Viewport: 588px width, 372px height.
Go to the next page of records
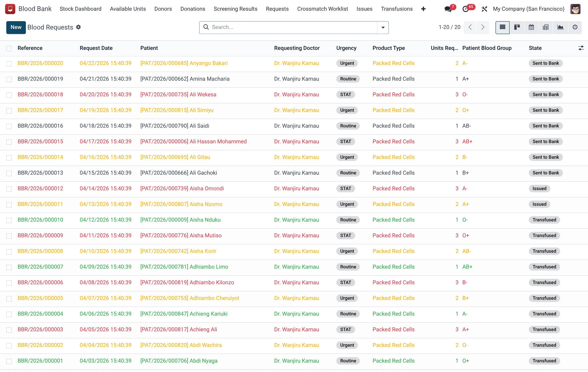tap(483, 27)
